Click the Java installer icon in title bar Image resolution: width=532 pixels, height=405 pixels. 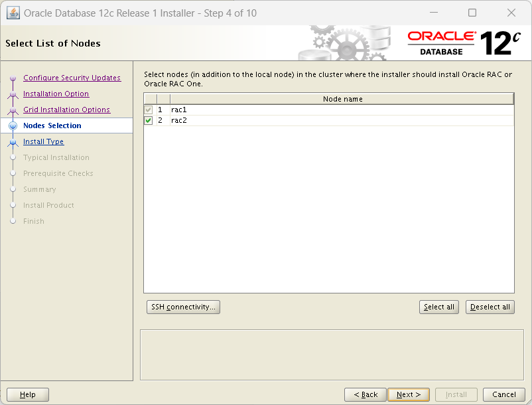(13, 13)
